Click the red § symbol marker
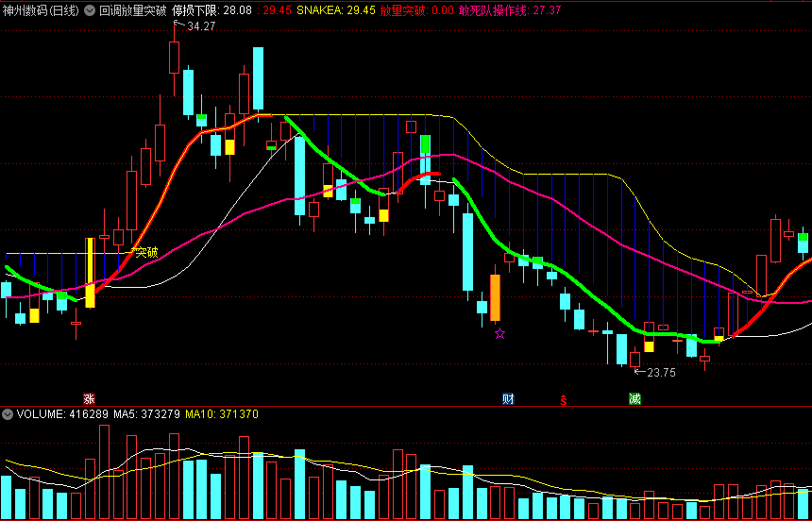The width and height of the screenshot is (812, 521). click(564, 399)
